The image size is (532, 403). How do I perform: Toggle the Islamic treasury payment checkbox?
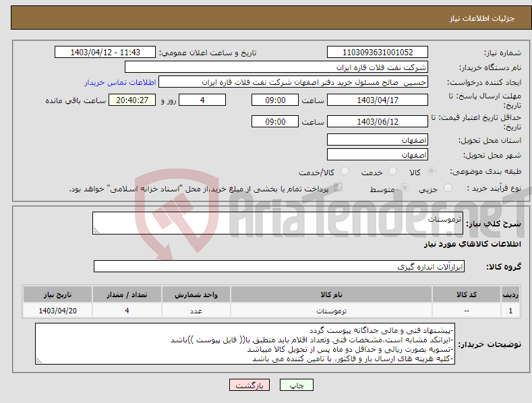coord(338,187)
